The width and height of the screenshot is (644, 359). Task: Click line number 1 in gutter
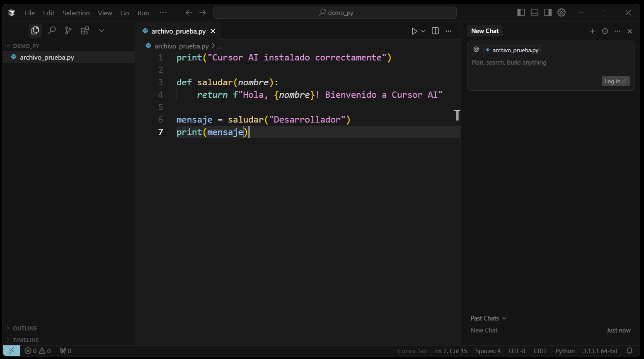click(160, 58)
